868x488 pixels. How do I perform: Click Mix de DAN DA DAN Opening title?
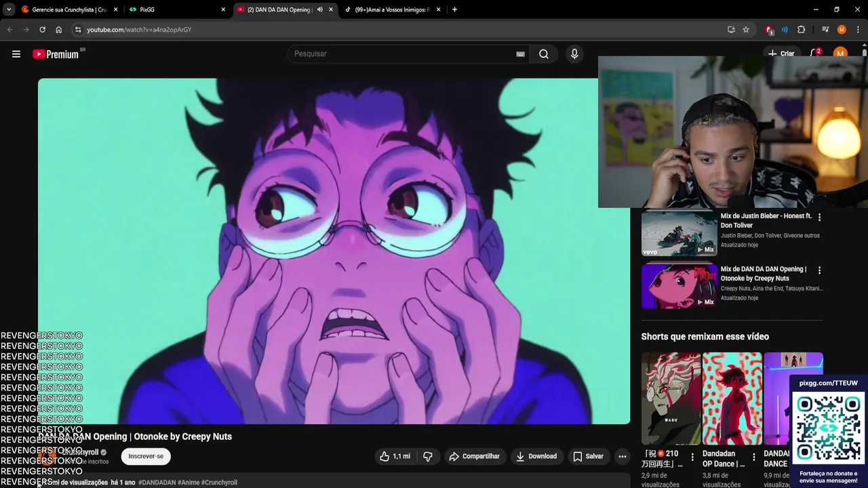pos(763,274)
